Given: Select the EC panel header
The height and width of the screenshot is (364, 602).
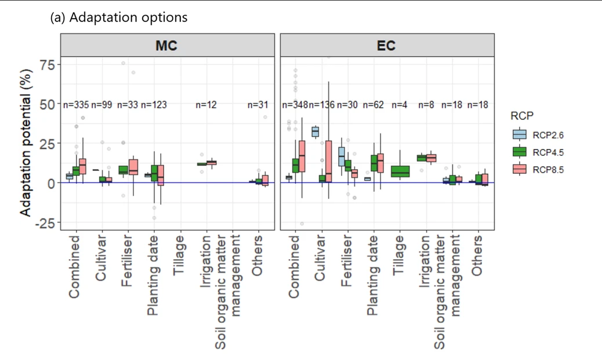Looking at the screenshot, I should coord(387,45).
